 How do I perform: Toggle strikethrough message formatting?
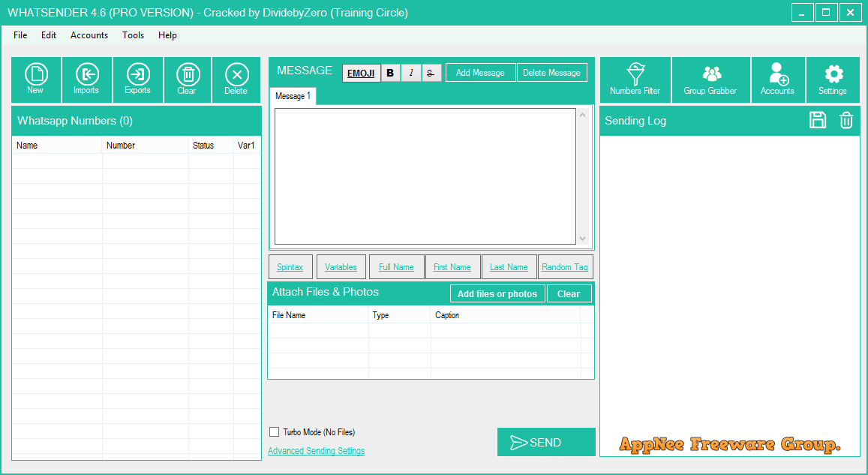[x=431, y=73]
